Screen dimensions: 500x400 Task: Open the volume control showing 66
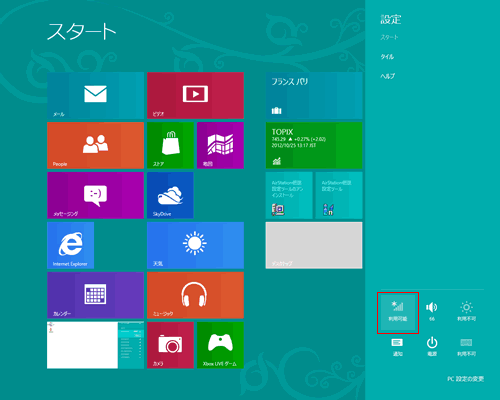[x=432, y=311]
